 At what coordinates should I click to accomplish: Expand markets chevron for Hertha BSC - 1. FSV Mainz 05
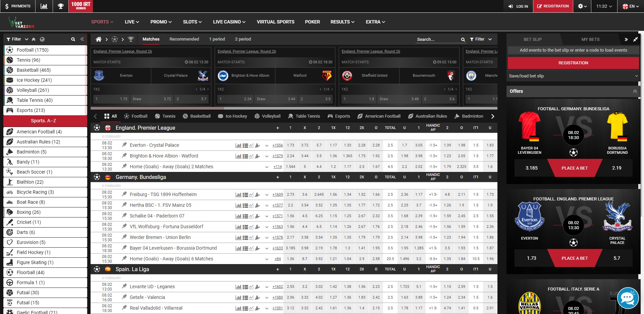point(267,205)
